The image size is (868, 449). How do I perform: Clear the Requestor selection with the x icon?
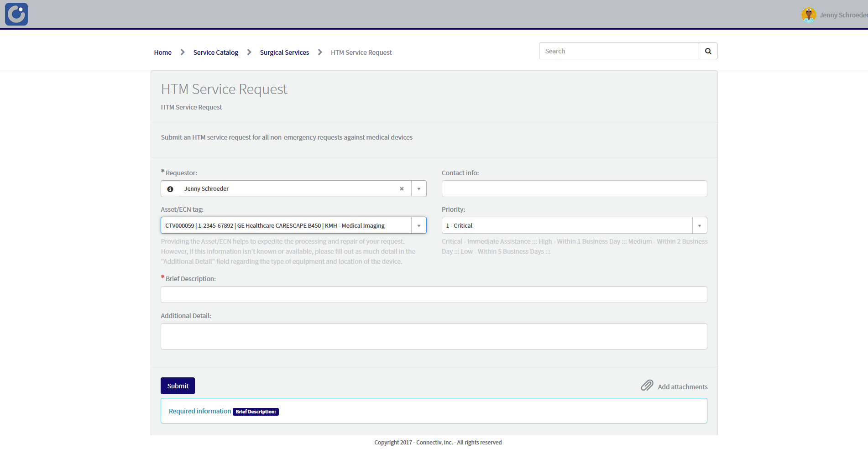[402, 188]
